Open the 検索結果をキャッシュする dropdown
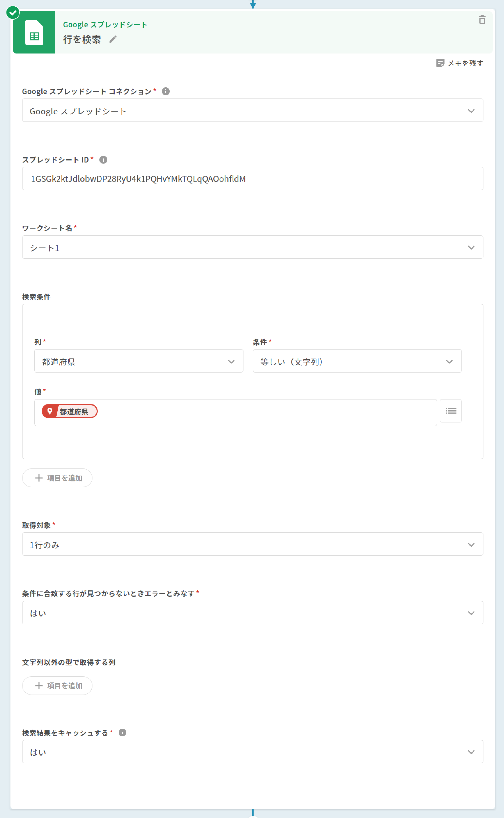Screen dimensions: 504x818 tap(252, 752)
